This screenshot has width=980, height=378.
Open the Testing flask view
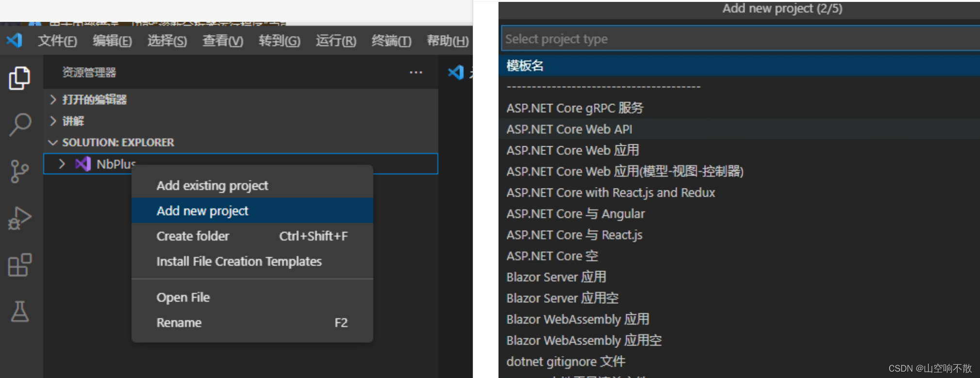tap(20, 311)
